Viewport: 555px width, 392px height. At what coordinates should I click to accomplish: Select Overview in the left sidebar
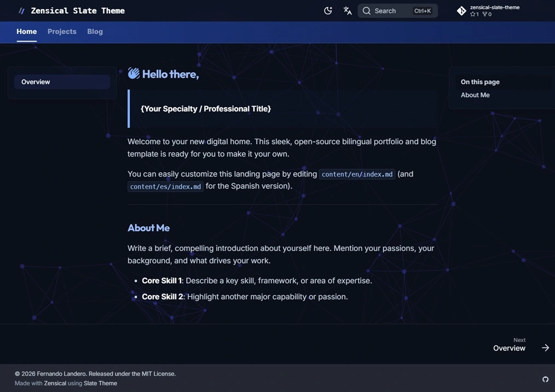point(62,82)
